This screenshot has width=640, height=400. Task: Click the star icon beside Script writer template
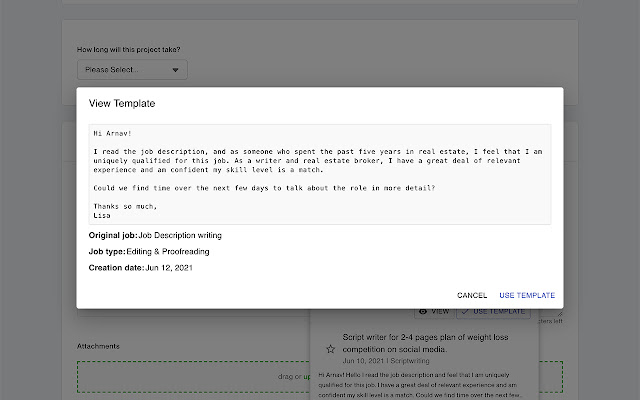pyautogui.click(x=331, y=349)
